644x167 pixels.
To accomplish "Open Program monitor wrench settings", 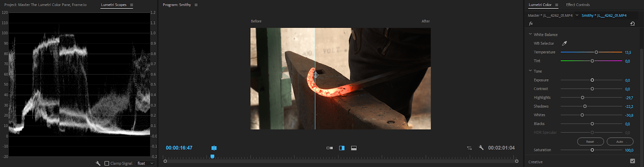I will tap(481, 148).
